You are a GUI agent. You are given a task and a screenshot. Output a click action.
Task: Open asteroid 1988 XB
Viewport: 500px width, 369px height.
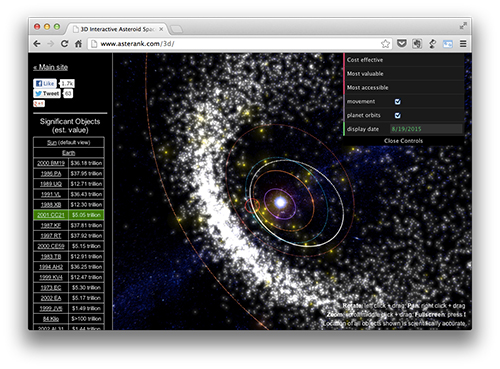pyautogui.click(x=51, y=204)
